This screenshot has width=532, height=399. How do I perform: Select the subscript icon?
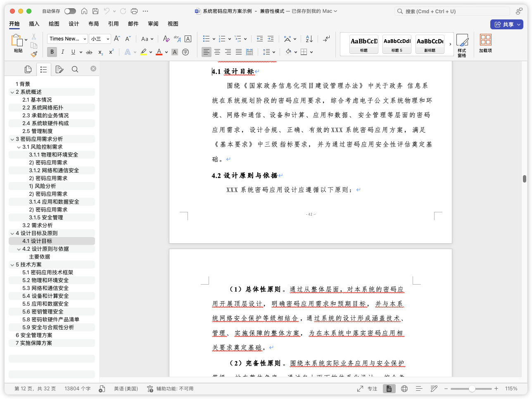100,52
